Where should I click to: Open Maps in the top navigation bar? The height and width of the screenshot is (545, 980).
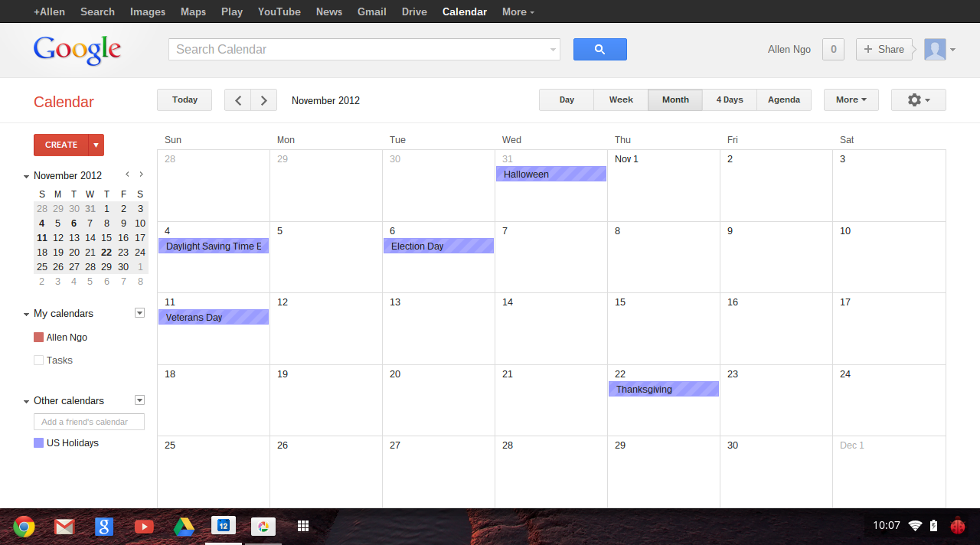click(x=194, y=11)
